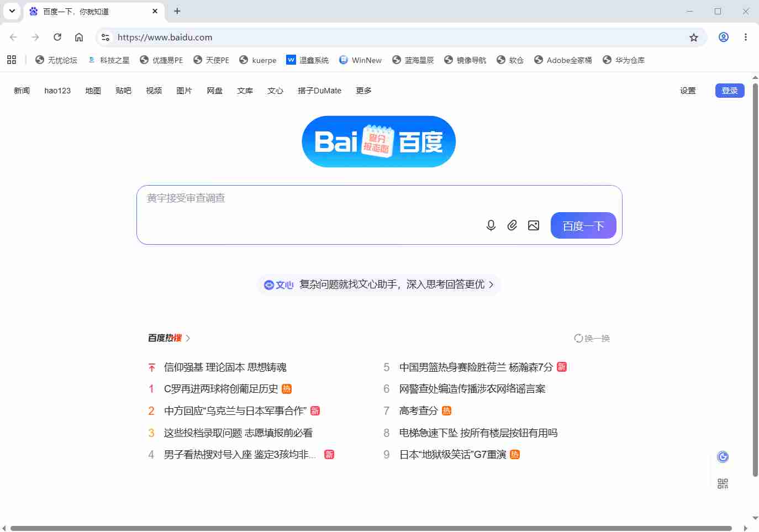759x532 pixels.
Task: Open hot search 中方回应乌克兰与日本军事合作
Action: coord(235,411)
